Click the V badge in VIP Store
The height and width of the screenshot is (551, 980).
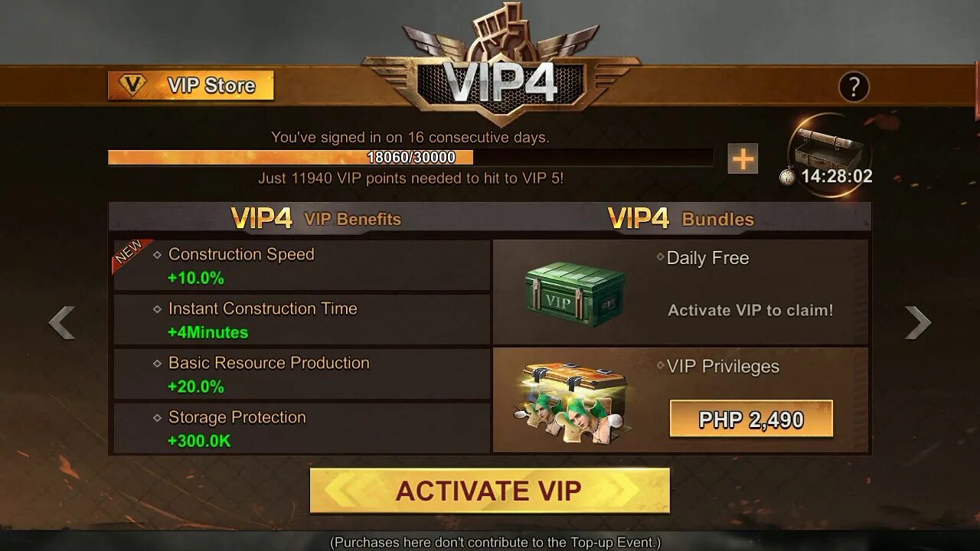coord(133,85)
